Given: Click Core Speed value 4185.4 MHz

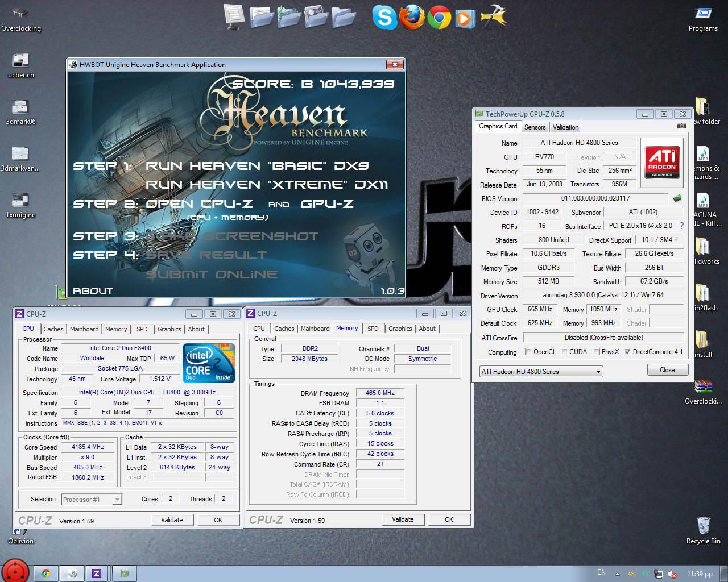Looking at the screenshot, I should point(88,447).
